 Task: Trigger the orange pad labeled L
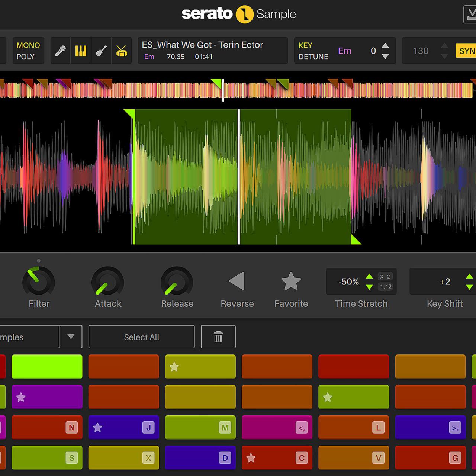[353, 427]
